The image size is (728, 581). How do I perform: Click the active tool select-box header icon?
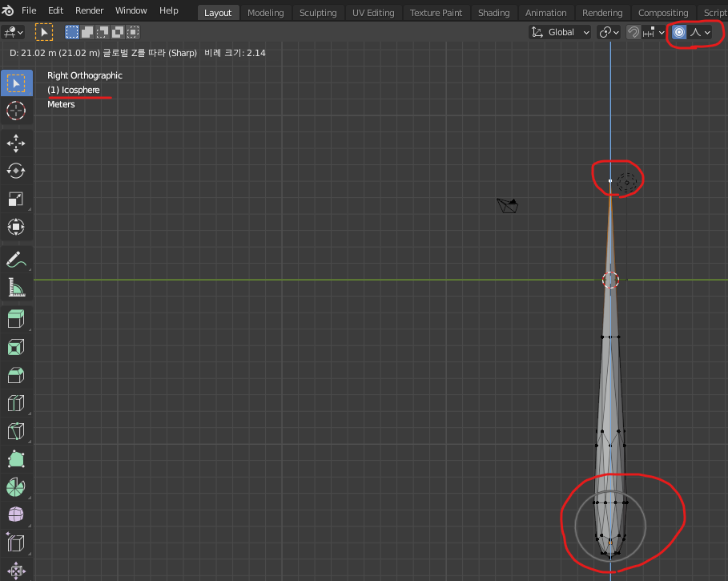point(44,33)
